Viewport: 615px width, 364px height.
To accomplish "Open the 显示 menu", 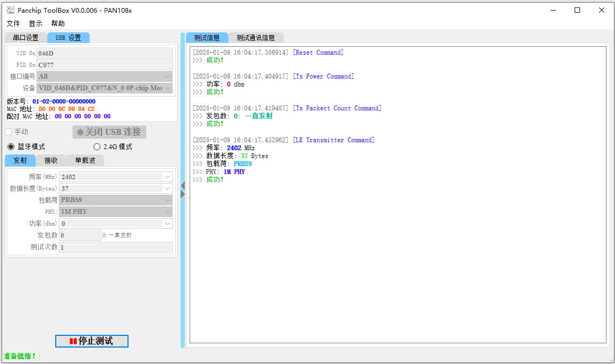I will pos(35,23).
